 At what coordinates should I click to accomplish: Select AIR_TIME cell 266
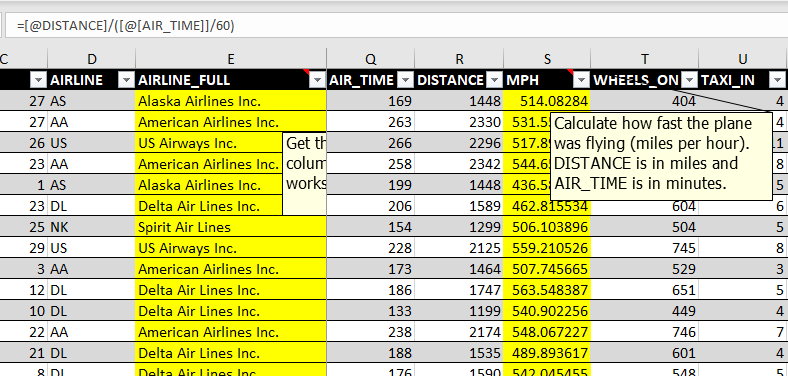[370, 143]
